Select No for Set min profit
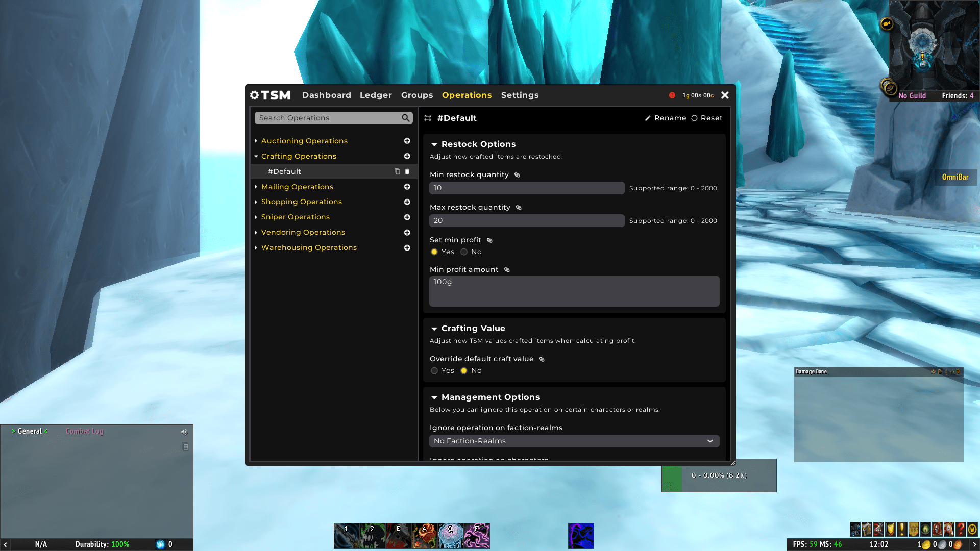Screen dimensions: 980x551 [x=464, y=252]
